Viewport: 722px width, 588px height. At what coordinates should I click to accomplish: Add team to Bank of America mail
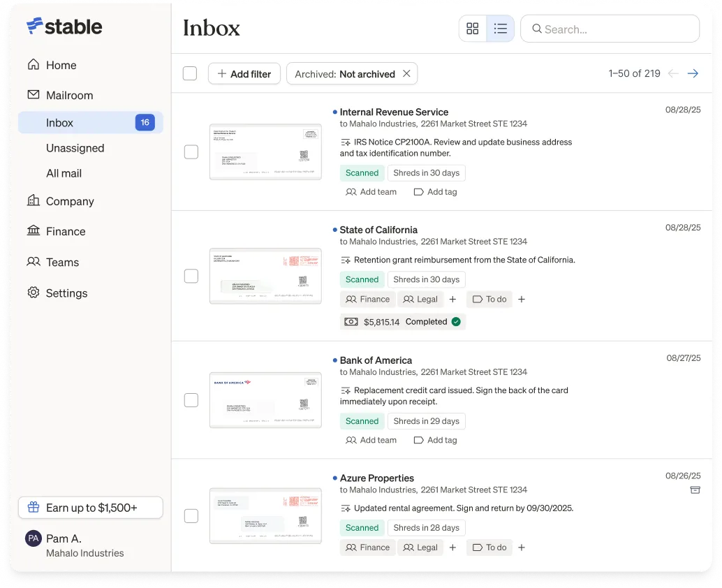pyautogui.click(x=371, y=440)
